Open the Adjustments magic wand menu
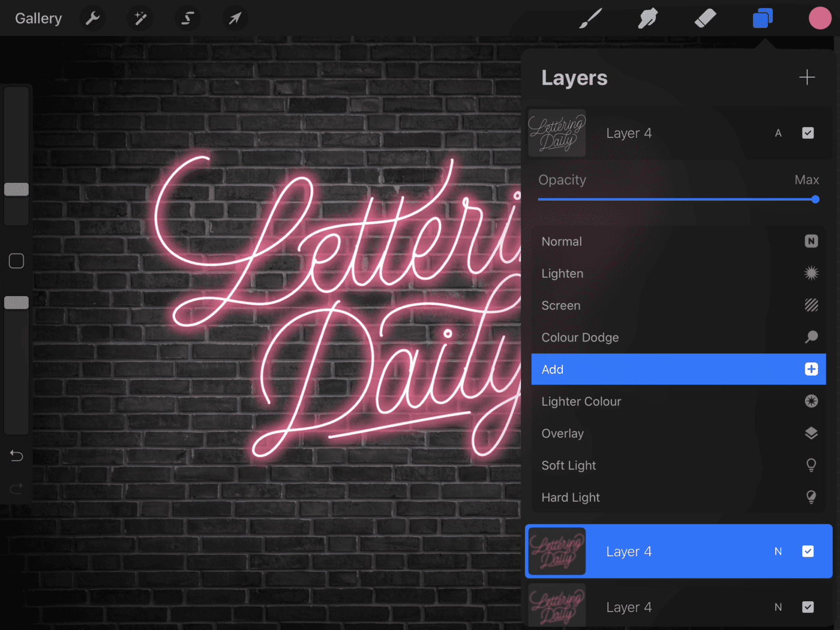Viewport: 840px width, 630px height. pos(140,19)
